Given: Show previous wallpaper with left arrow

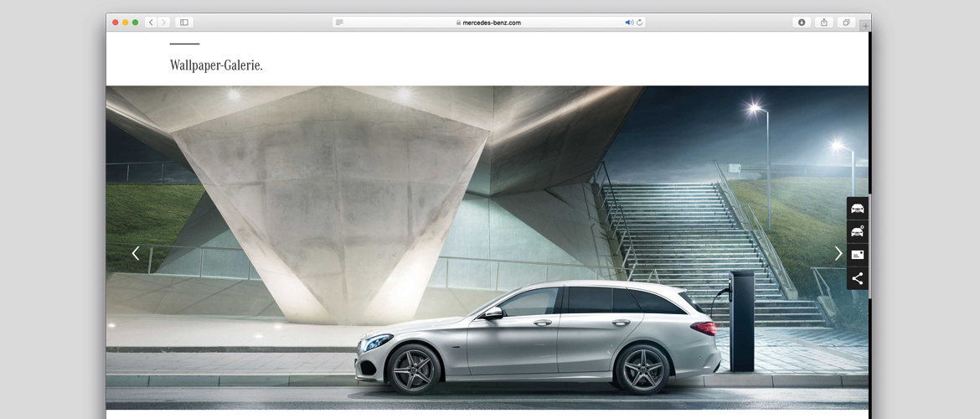Looking at the screenshot, I should [x=136, y=253].
